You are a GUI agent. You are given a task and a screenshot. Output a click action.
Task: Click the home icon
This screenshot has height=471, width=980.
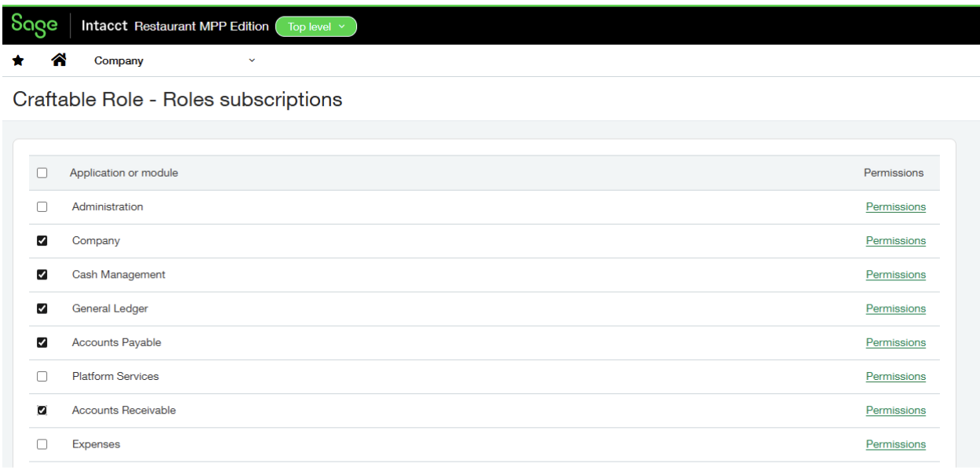click(x=59, y=60)
